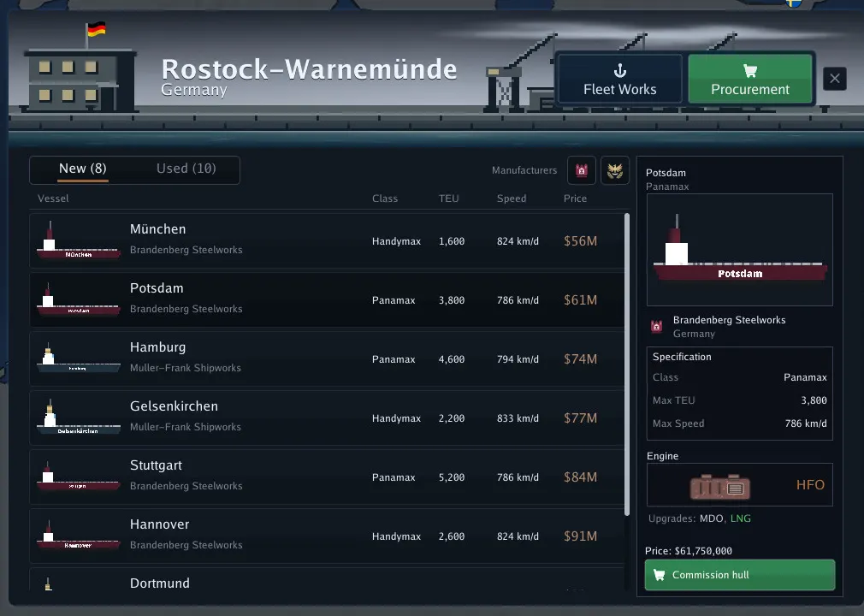Viewport: 864px width, 616px height.
Task: Open the Fleet Works section
Action: (620, 79)
